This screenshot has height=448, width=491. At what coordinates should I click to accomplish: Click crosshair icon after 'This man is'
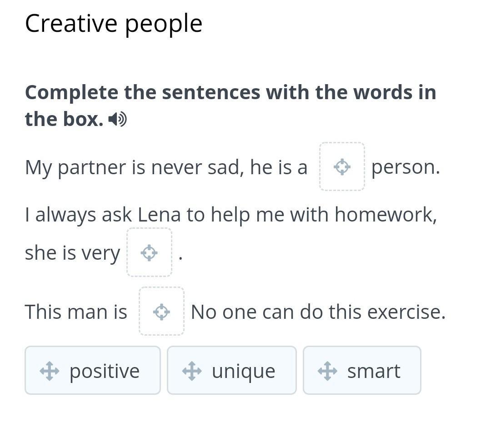coord(161,312)
